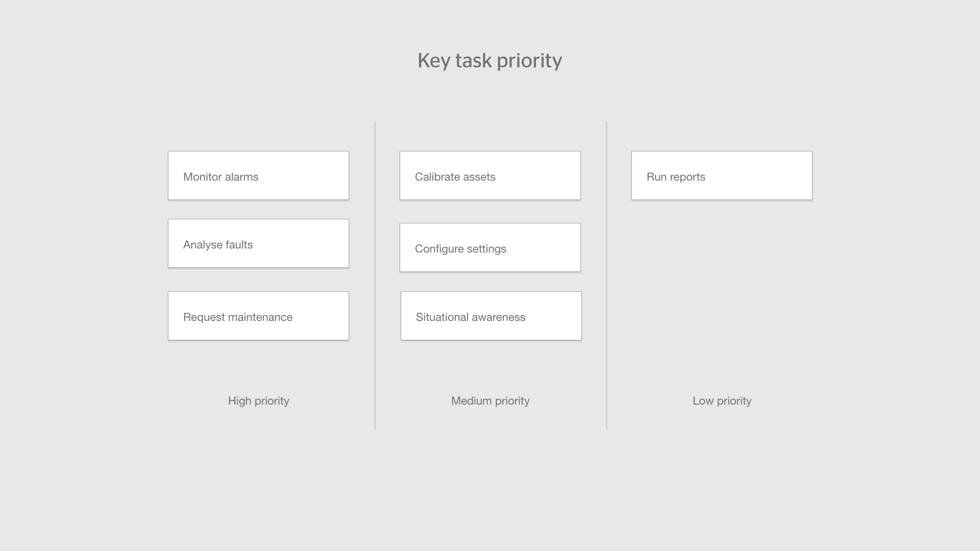This screenshot has height=551, width=980.
Task: Click the Low priority column label
Action: coord(722,401)
